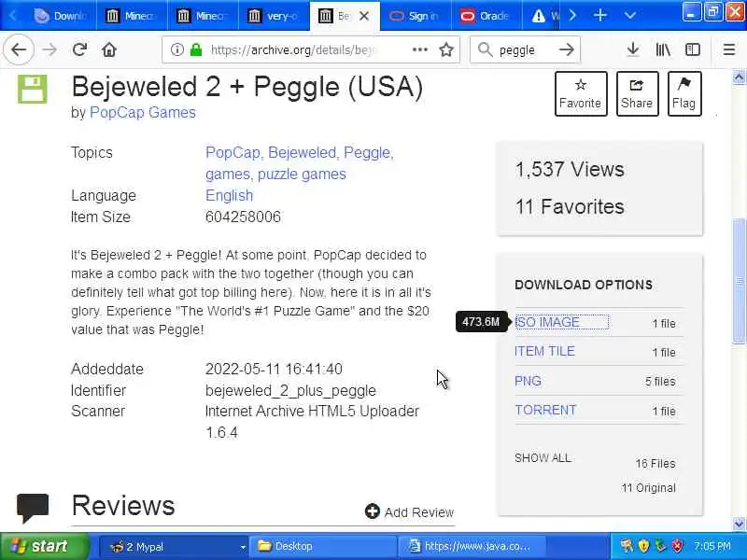The height and width of the screenshot is (560, 747).
Task: Switch to second Minecraft tab
Action: pos(203,16)
